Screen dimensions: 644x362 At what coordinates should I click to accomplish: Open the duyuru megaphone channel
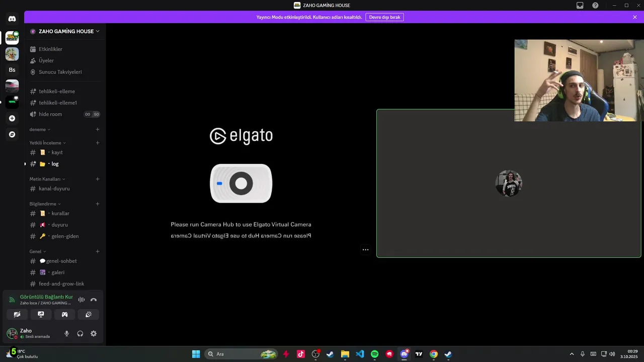[64, 225]
